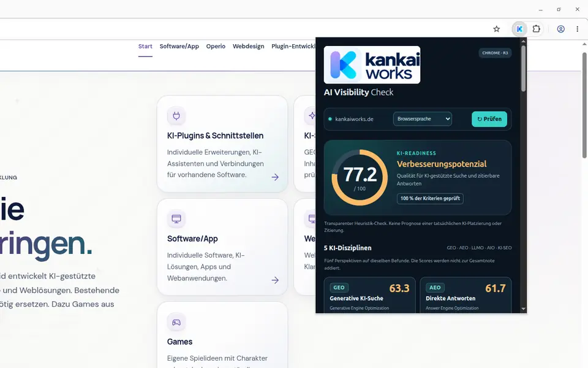Click the 77.2 score ring gauge
Viewport: 588px width, 368px height.
point(360,177)
